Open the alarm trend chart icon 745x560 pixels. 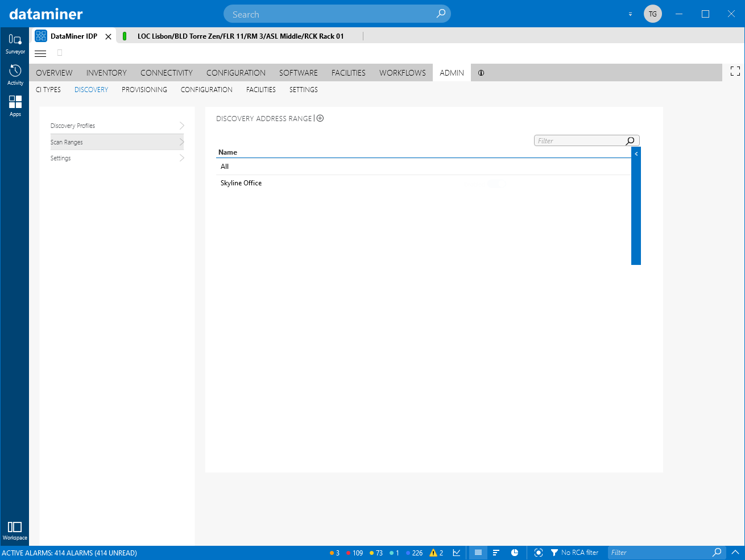(x=457, y=553)
